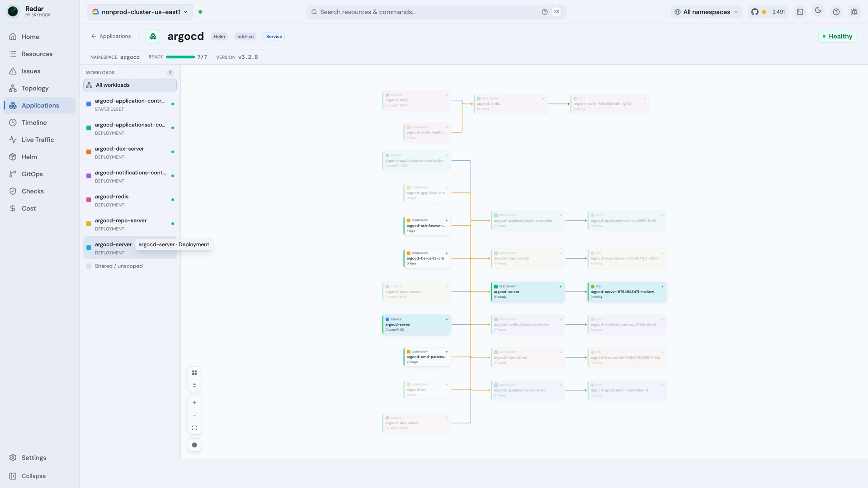Focus the search resources & commands field
868x488 pixels.
[x=436, y=12]
